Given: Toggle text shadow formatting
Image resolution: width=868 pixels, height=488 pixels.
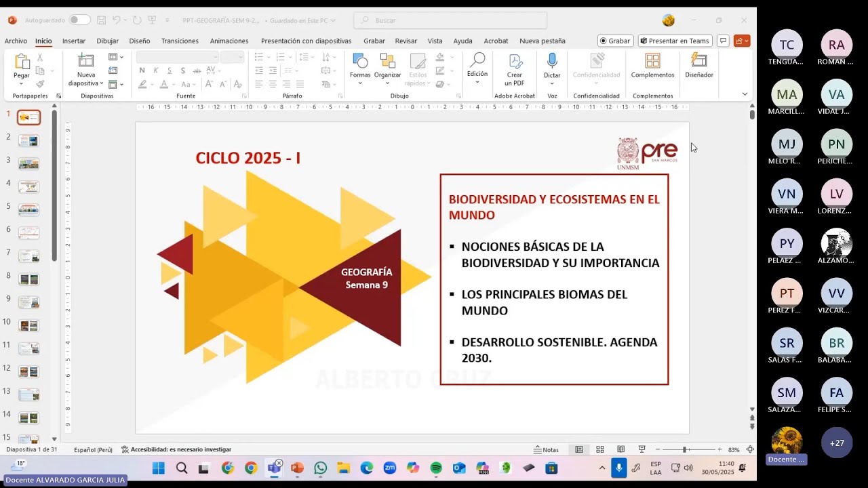Looking at the screenshot, I should tap(182, 70).
